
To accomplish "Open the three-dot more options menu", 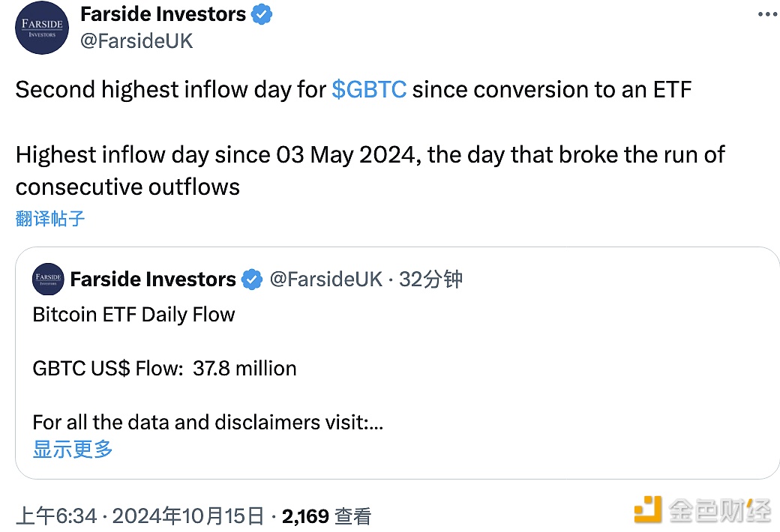I will (768, 14).
